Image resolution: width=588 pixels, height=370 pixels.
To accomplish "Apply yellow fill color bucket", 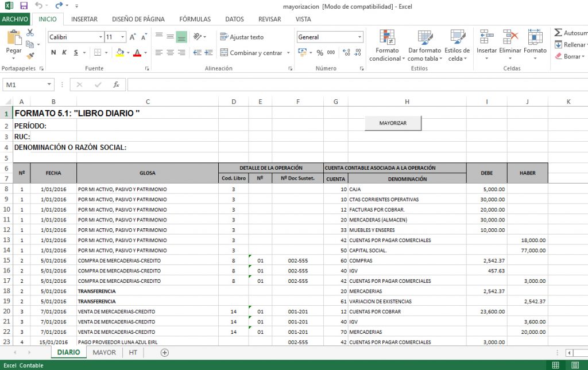I will (x=120, y=52).
